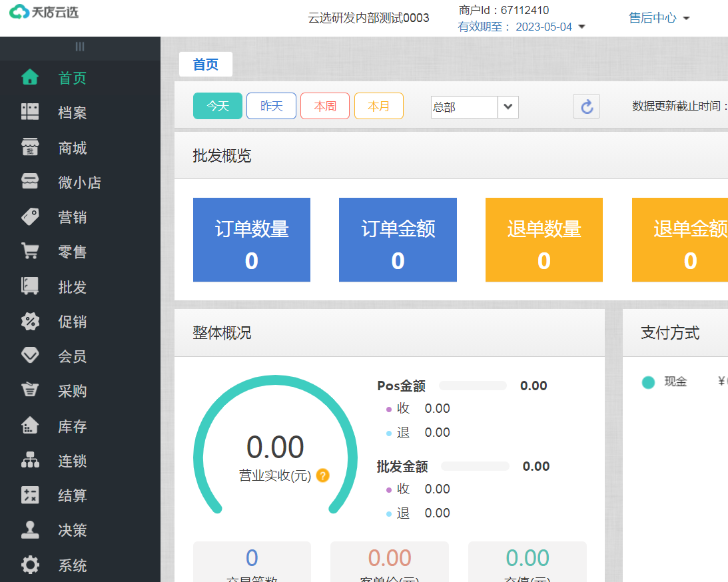Click the 订单数量 summary card
728x582 pixels.
251,240
